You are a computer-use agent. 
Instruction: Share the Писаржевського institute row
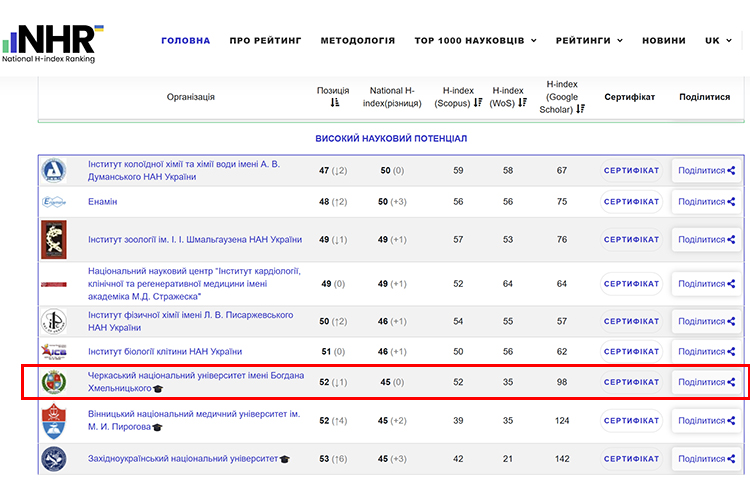706,322
